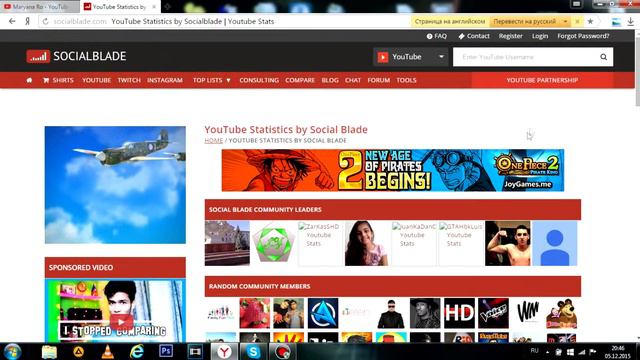Image resolution: width=640 pixels, height=360 pixels.
Task: Open translate options dropdown arrow
Action: coord(565,21)
